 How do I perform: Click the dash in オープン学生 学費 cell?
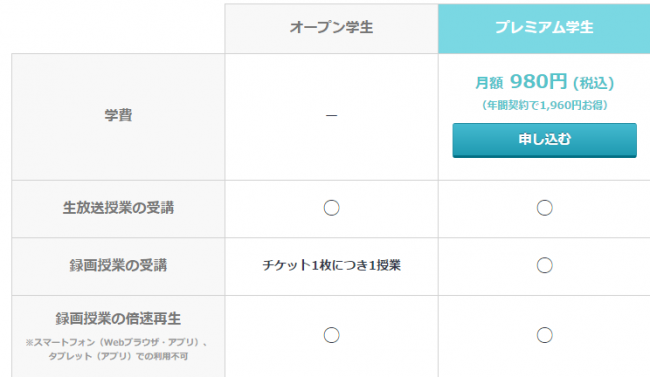click(331, 115)
